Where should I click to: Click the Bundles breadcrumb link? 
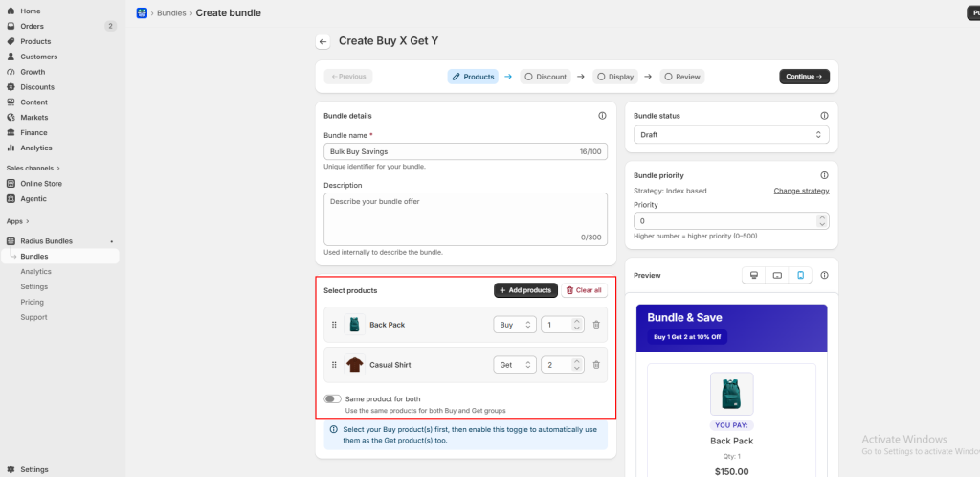[171, 13]
